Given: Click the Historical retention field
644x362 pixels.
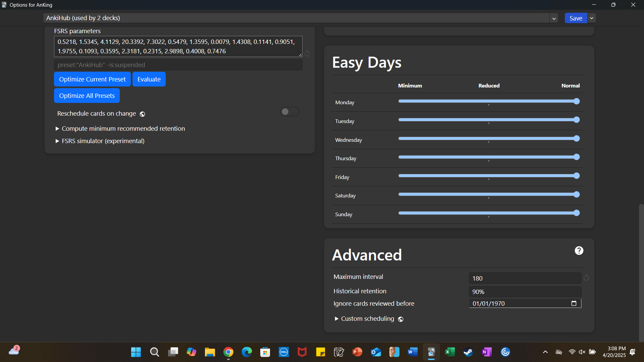Looking at the screenshot, I should tap(525, 292).
